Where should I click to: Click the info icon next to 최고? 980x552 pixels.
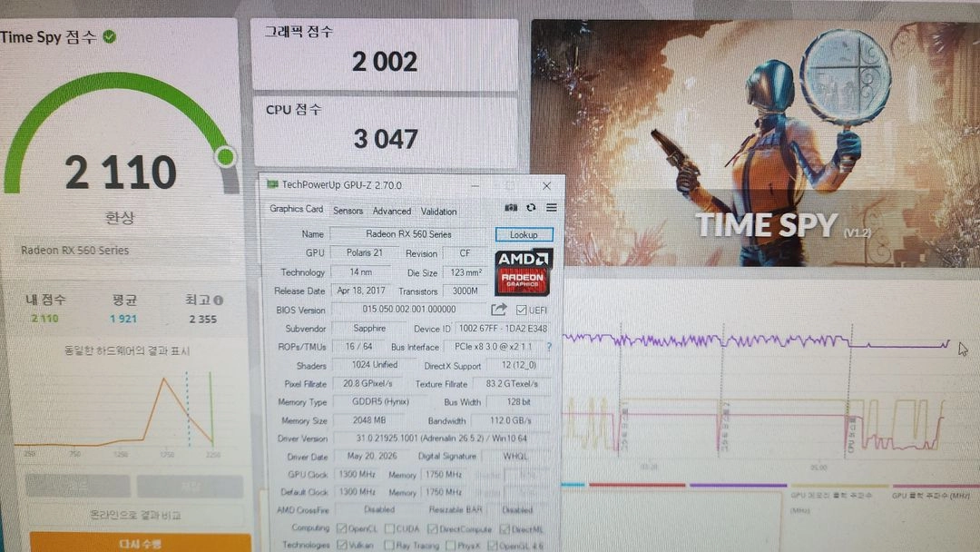click(218, 301)
